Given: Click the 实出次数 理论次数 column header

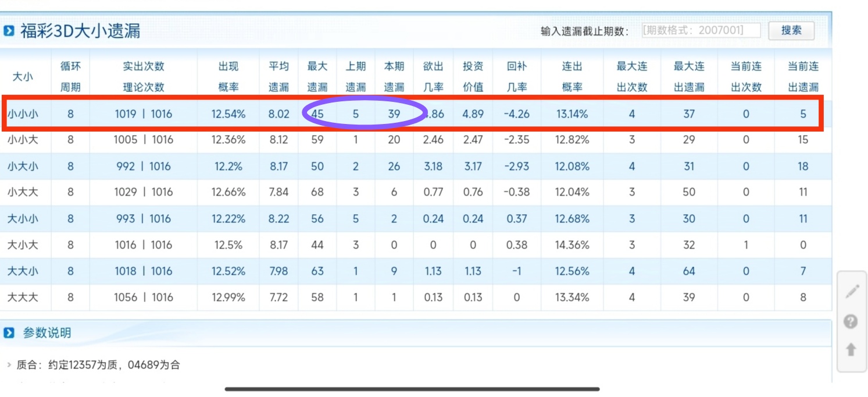Looking at the screenshot, I should (x=144, y=76).
